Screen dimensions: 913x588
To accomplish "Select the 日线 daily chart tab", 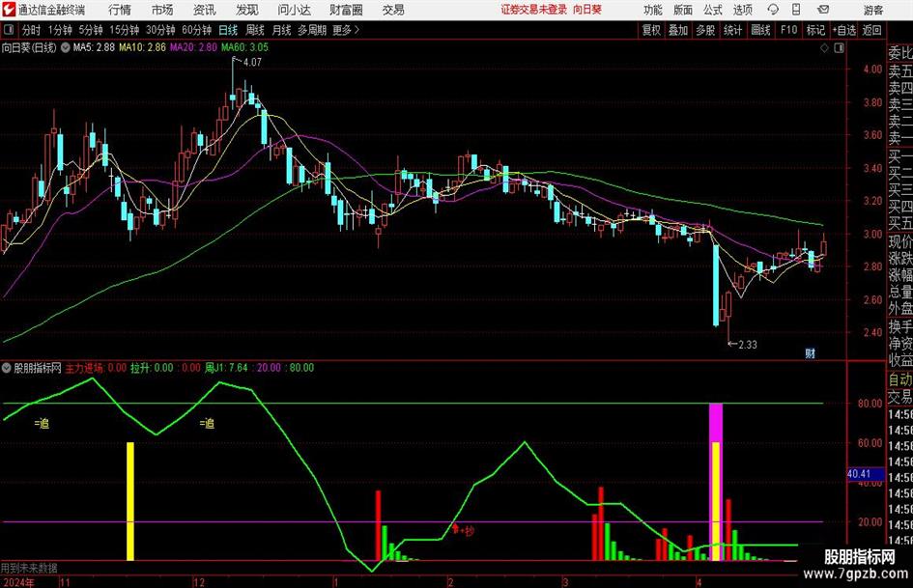I will 228,30.
